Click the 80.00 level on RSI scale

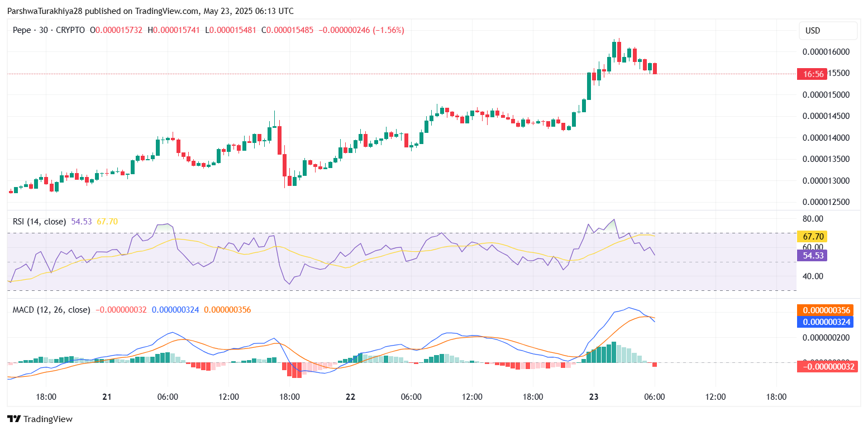click(x=813, y=218)
